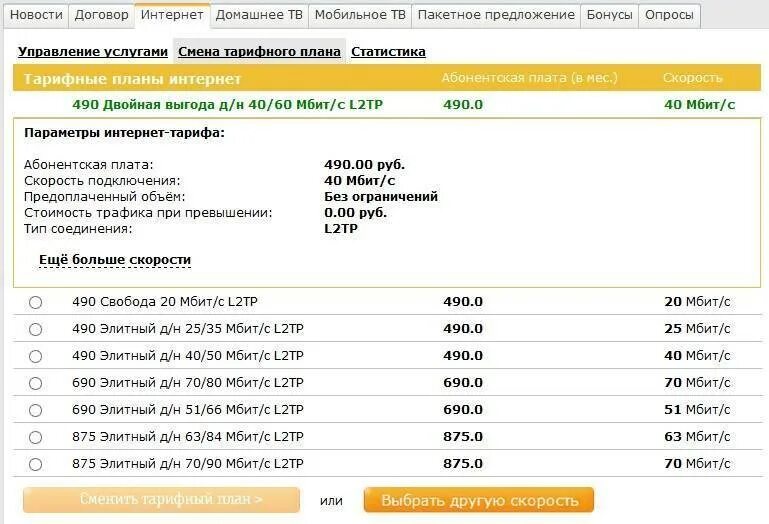Viewport: 769px width, 524px height.
Task: Click the 490.00 руб. subscription fee value
Action: (x=364, y=164)
